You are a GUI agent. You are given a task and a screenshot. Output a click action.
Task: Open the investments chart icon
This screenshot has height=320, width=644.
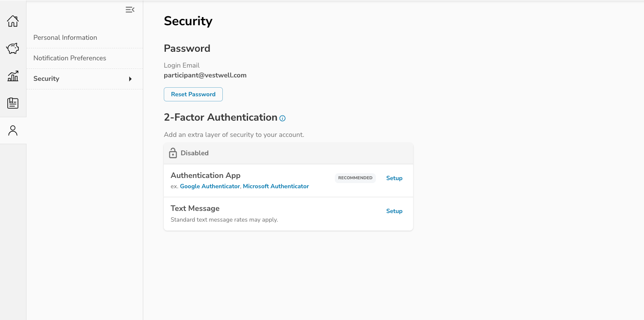click(13, 76)
